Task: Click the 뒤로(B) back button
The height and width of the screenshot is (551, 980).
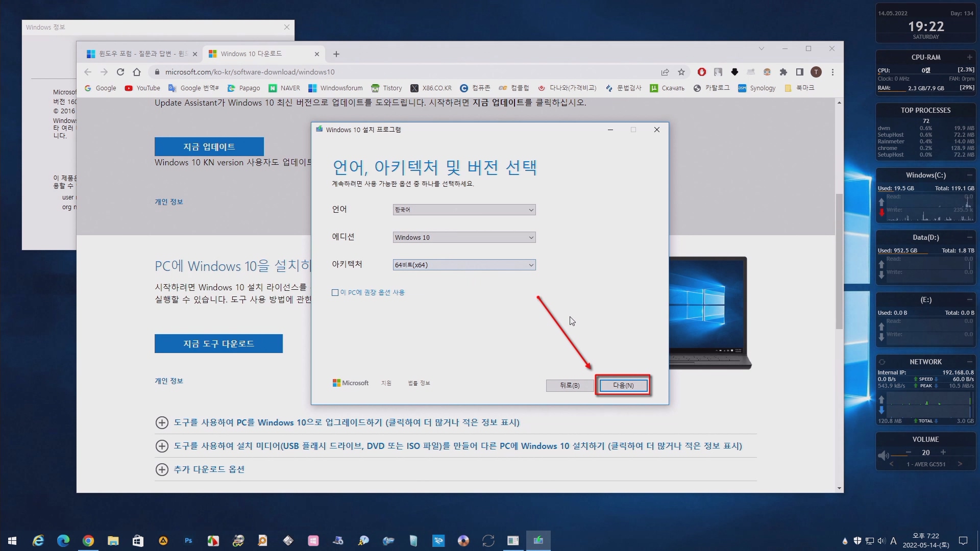Action: [x=570, y=385]
